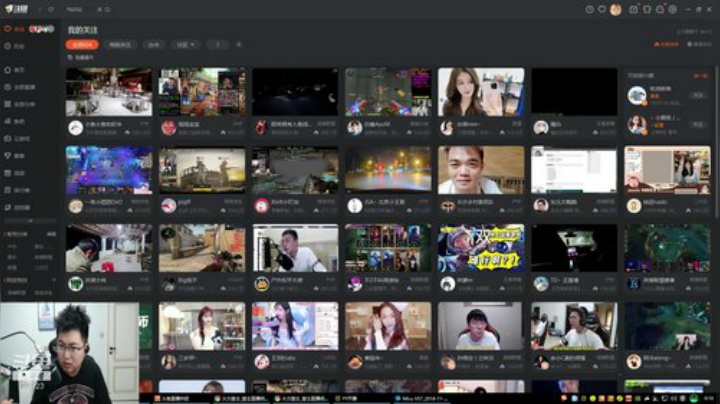Image resolution: width=720 pixels, height=404 pixels.
Task: Open the night street traffic lights stream thumbnail
Action: click(388, 170)
